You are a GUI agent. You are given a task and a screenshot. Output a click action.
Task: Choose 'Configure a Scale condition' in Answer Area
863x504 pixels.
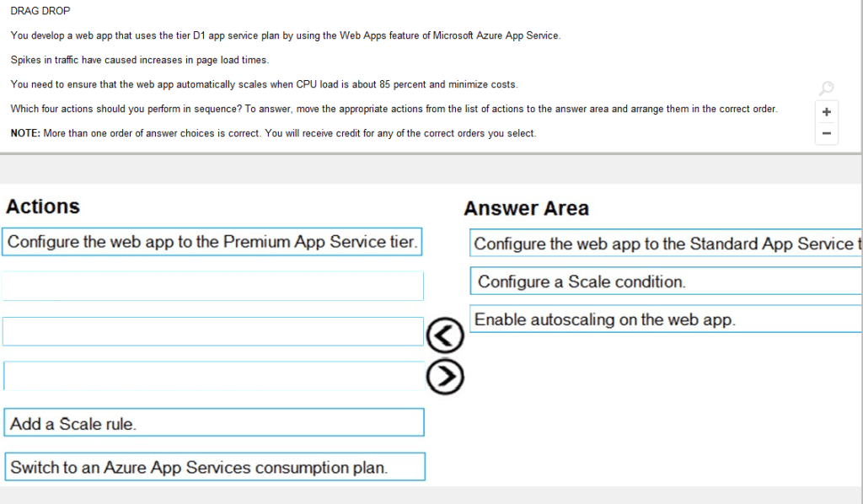point(665,281)
